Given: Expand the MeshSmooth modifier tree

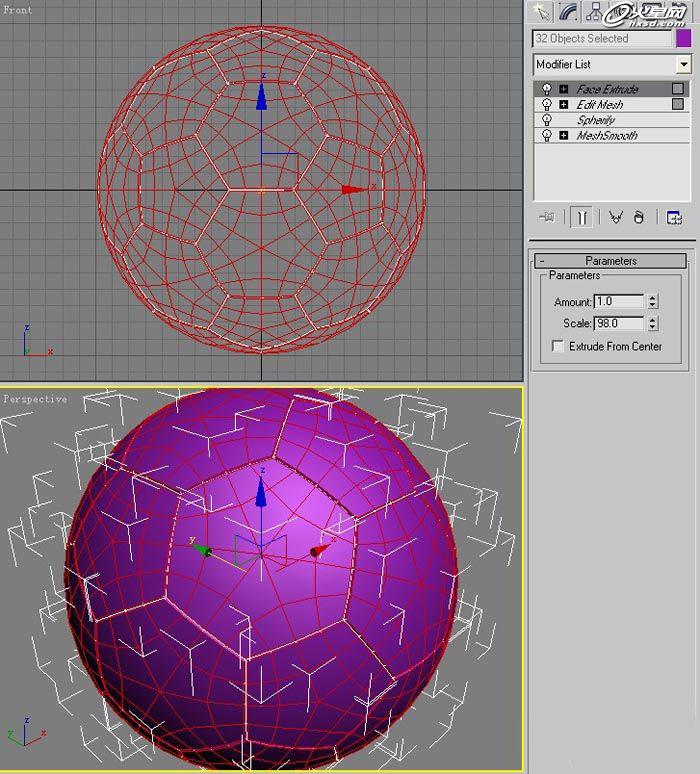Looking at the screenshot, I should [x=564, y=135].
